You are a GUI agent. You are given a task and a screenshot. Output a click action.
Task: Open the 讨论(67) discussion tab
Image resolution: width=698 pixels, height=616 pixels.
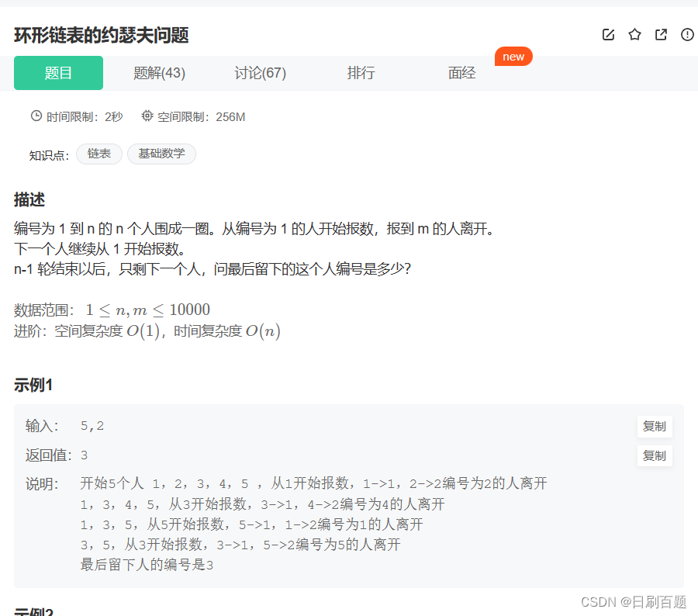click(260, 72)
